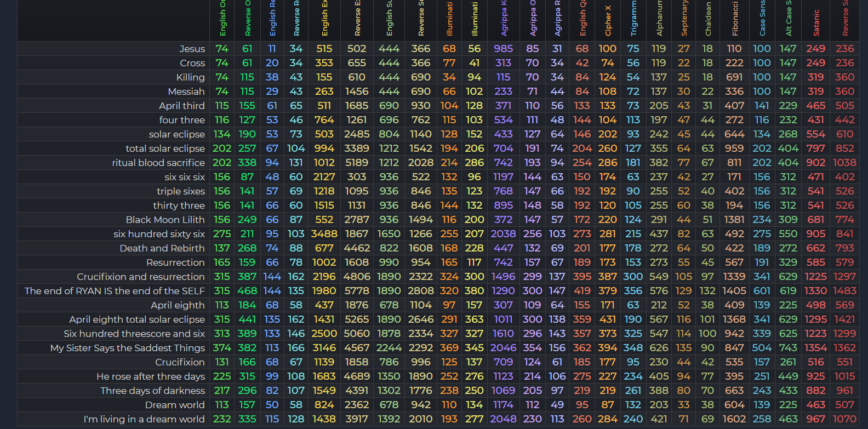Select the "Jesus" row label
The height and width of the screenshot is (429, 868).
coord(192,49)
